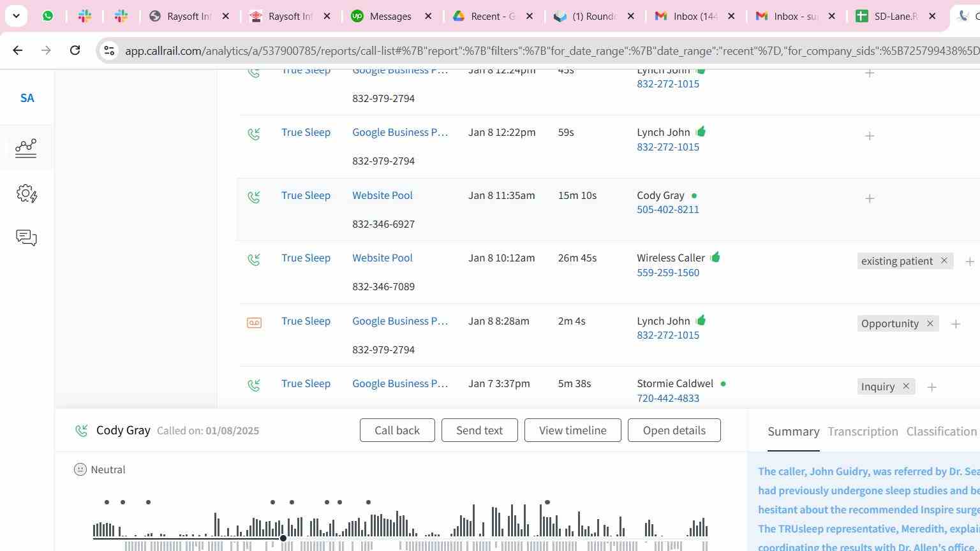Remove the 'Inquiry' tag
The image size is (980, 551).
[x=905, y=386]
